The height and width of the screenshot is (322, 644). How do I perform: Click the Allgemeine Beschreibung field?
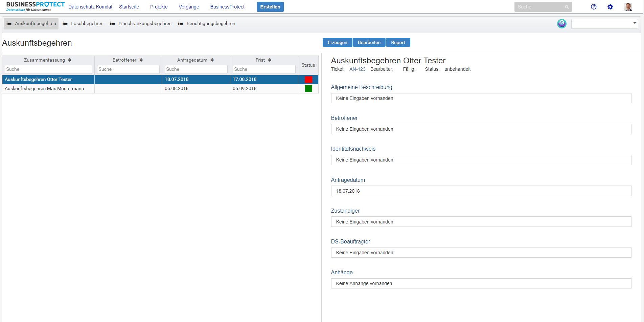[481, 98]
